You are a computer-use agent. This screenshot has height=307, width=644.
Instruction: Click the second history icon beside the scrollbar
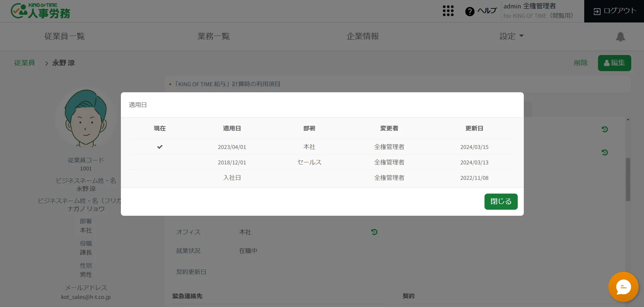pyautogui.click(x=605, y=152)
